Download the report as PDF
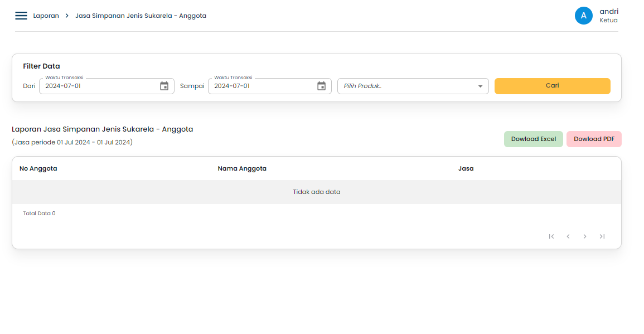644x334 pixels. click(594, 139)
